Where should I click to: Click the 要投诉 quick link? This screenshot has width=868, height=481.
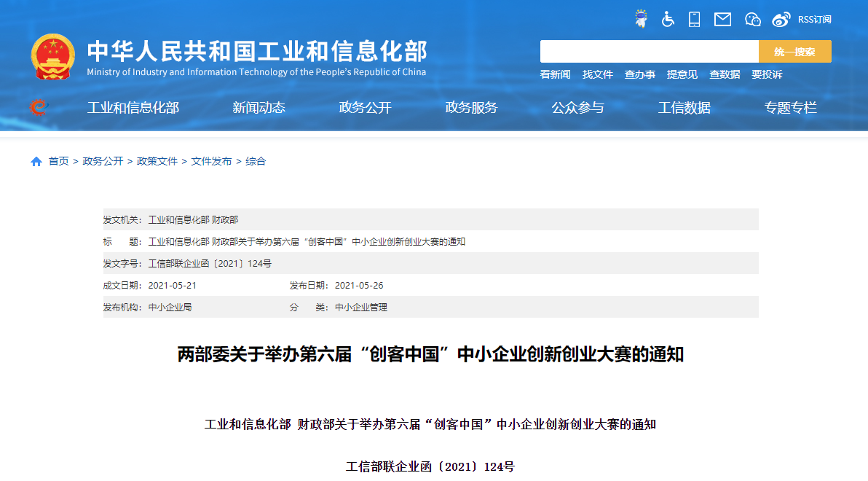[x=767, y=74]
